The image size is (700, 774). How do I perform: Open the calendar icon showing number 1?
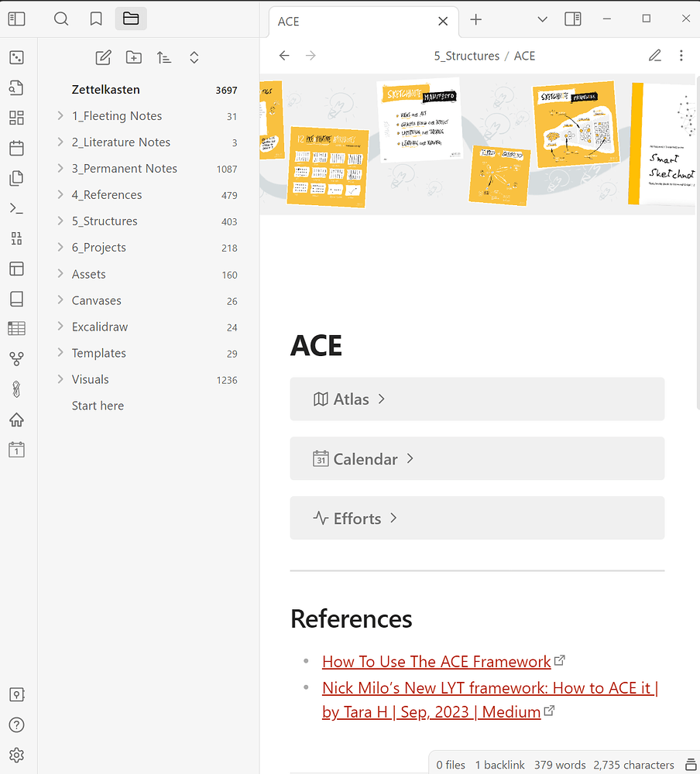(x=16, y=450)
